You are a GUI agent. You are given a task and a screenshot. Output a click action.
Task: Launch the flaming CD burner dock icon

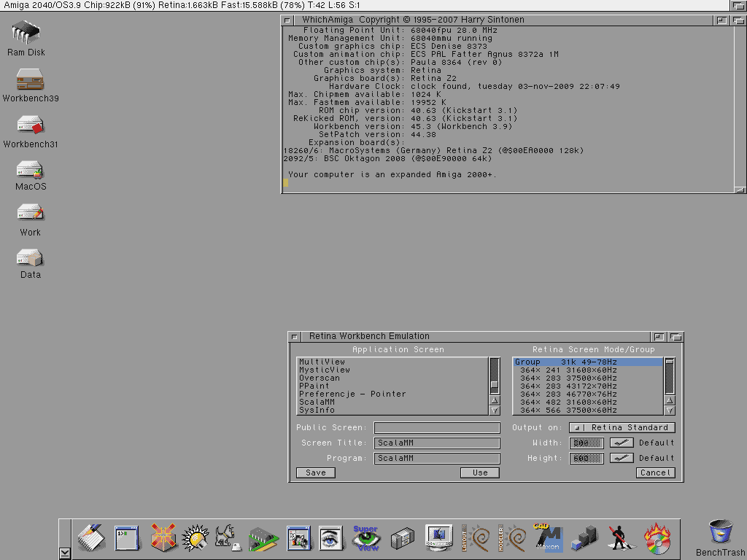[x=657, y=538]
